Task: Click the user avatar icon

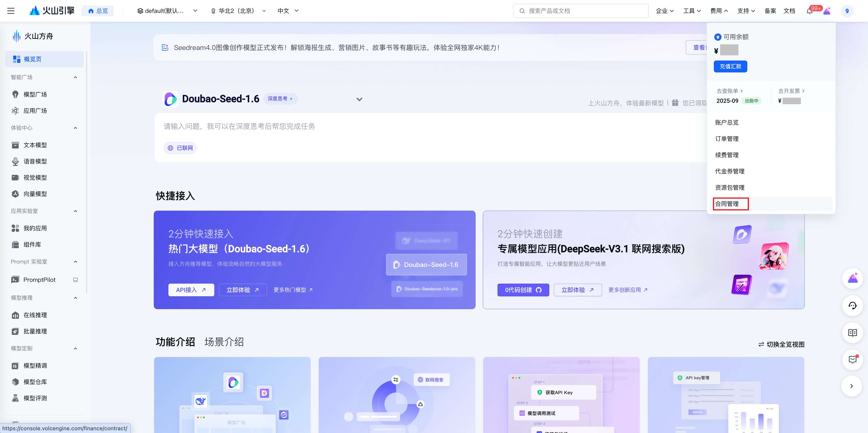Action: [x=847, y=11]
